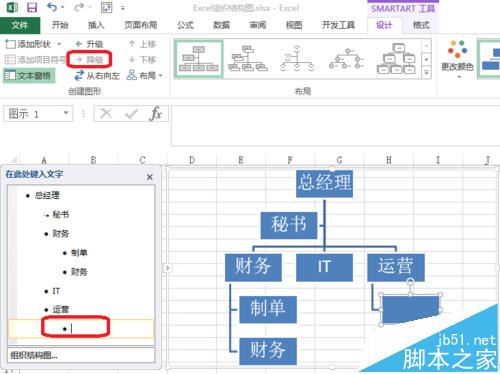Image resolution: width=500 pixels, height=374 pixels.
Task: Click the print preview quick access icon
Action: click(x=106, y=7)
